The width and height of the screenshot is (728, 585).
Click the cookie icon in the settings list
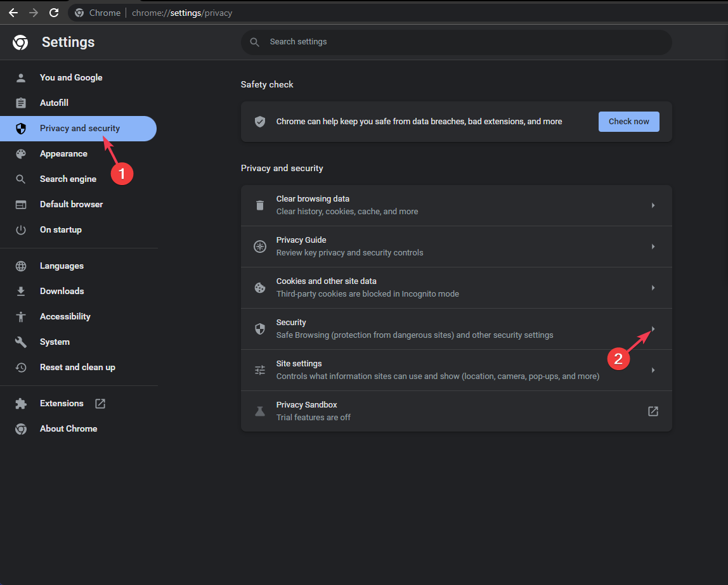(x=259, y=288)
